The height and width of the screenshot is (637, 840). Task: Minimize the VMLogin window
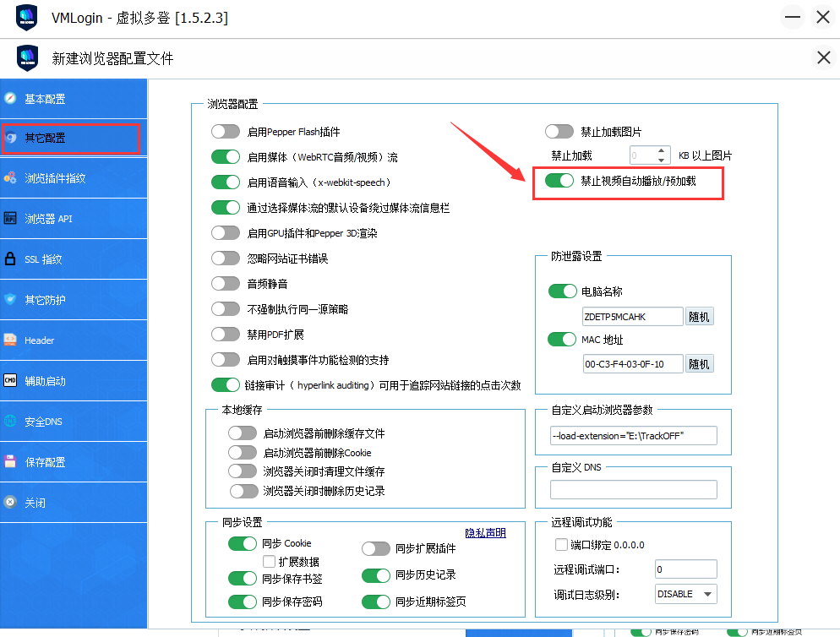(793, 17)
